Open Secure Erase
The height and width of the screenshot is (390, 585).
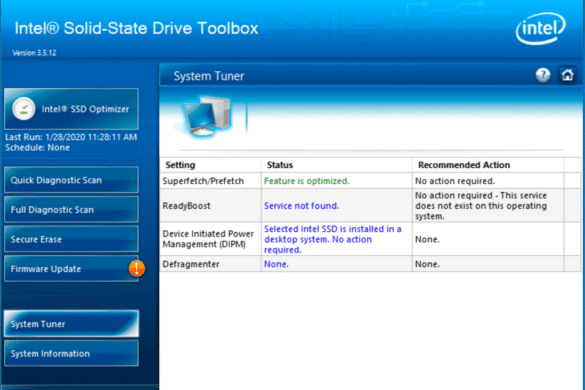tap(71, 239)
